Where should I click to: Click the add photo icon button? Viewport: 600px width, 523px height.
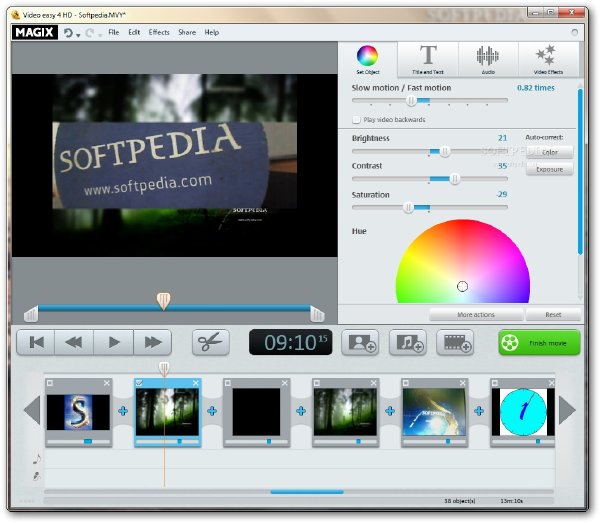(x=360, y=342)
